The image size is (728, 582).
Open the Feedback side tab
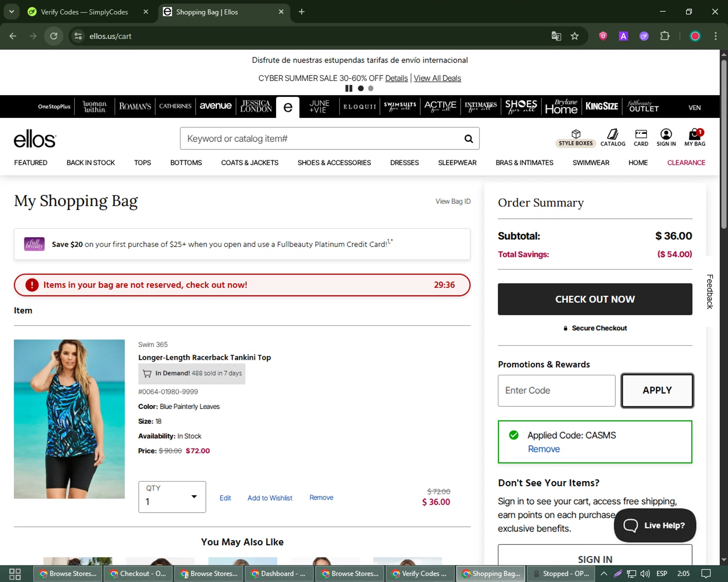[x=710, y=291]
